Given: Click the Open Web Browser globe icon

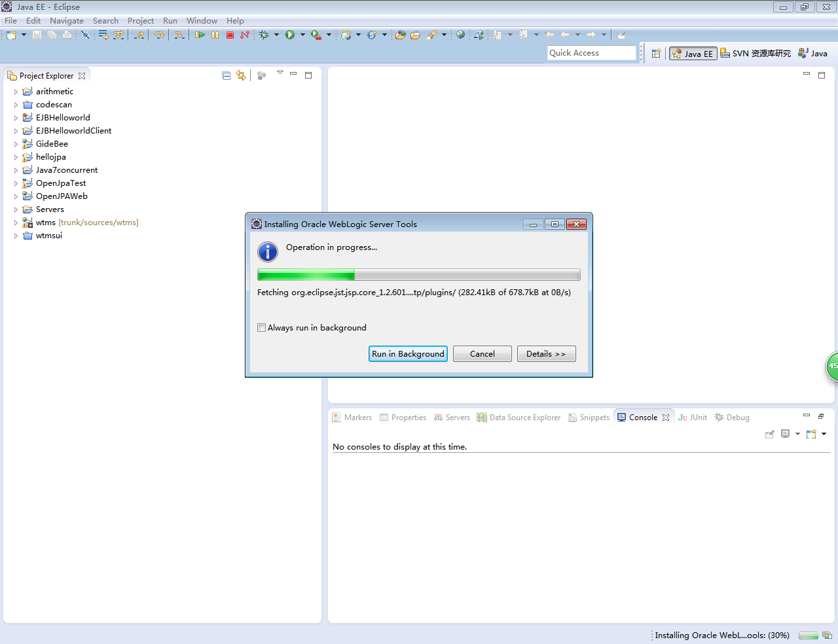Looking at the screenshot, I should coord(460,35).
